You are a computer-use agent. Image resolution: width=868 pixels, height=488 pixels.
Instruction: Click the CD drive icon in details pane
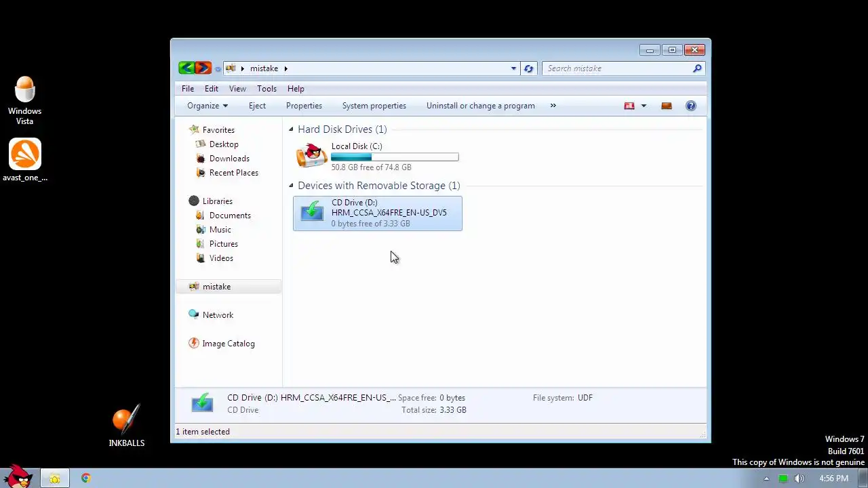pyautogui.click(x=202, y=403)
